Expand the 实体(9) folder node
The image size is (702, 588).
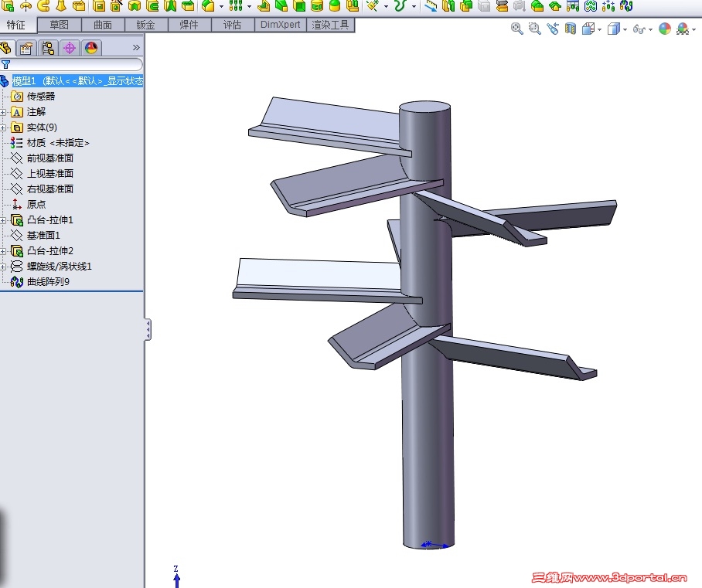click(x=2, y=127)
